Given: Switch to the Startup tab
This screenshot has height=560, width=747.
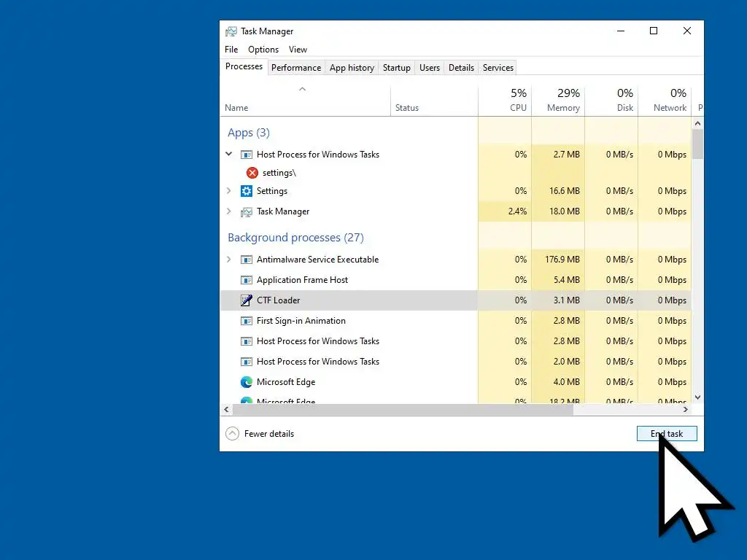Looking at the screenshot, I should pyautogui.click(x=396, y=68).
